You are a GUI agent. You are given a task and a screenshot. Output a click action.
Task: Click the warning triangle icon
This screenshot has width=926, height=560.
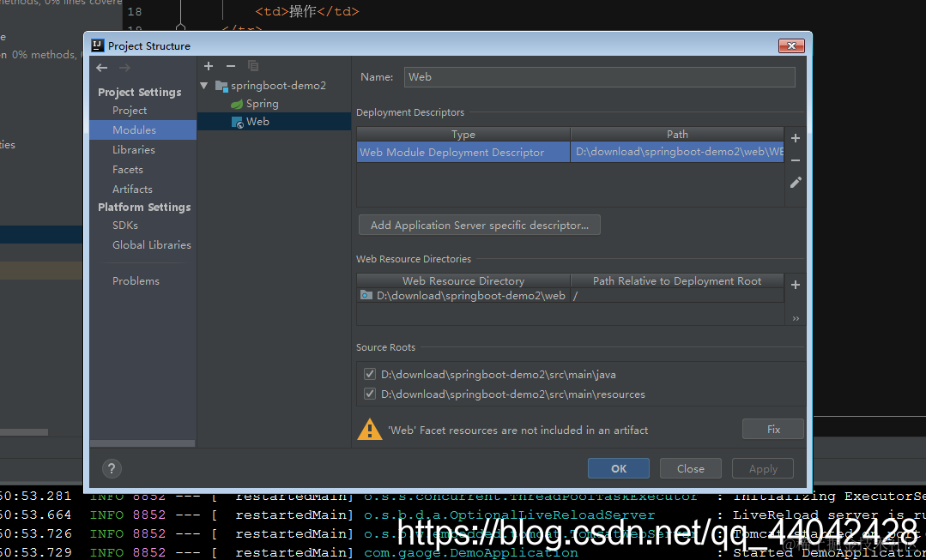click(x=370, y=429)
